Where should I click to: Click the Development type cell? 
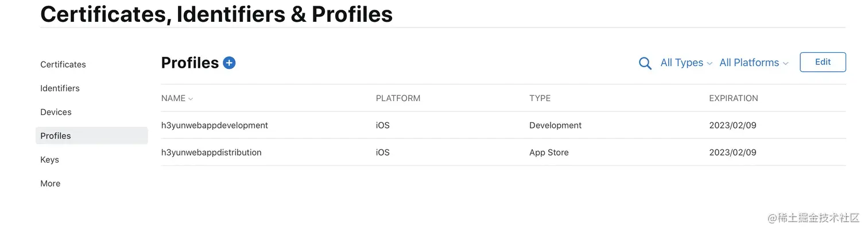coord(555,125)
